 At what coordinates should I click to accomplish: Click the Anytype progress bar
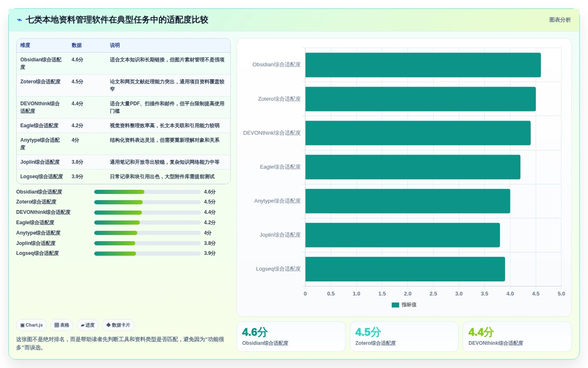pyautogui.click(x=147, y=233)
